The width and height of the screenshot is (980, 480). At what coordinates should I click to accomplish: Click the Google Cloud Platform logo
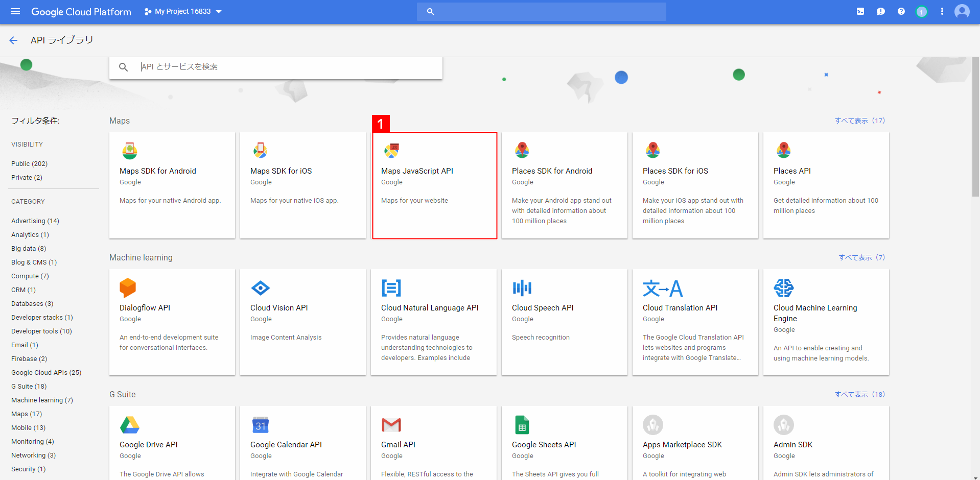click(81, 12)
